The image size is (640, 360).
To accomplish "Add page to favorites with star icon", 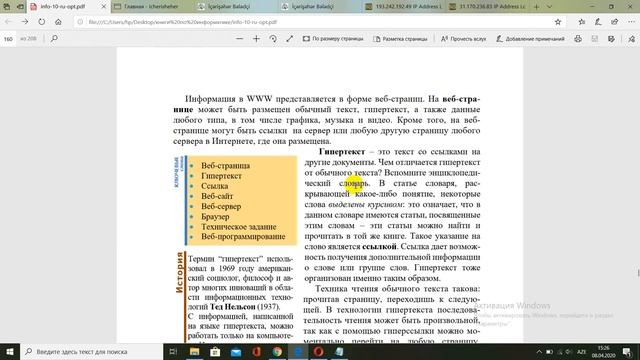I will click(x=558, y=22).
